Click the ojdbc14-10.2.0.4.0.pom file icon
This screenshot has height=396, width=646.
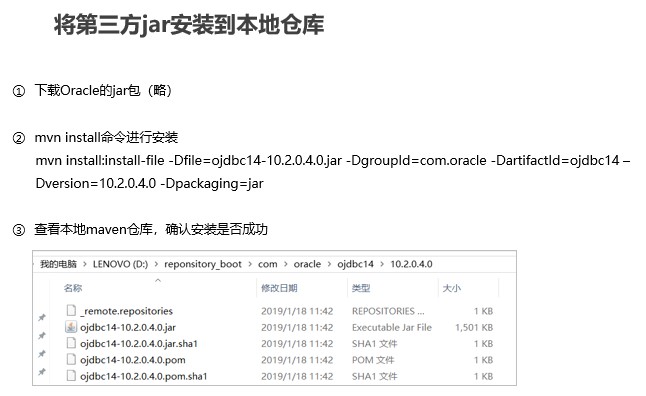coord(71,359)
